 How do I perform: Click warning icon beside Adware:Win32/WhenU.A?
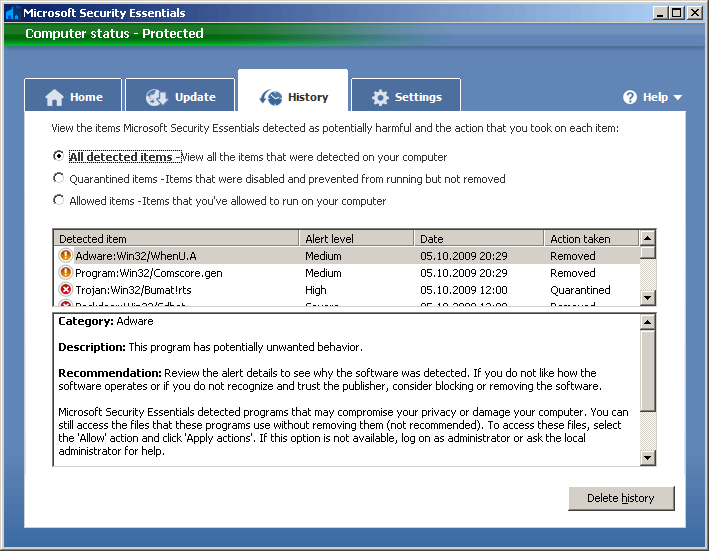click(66, 255)
